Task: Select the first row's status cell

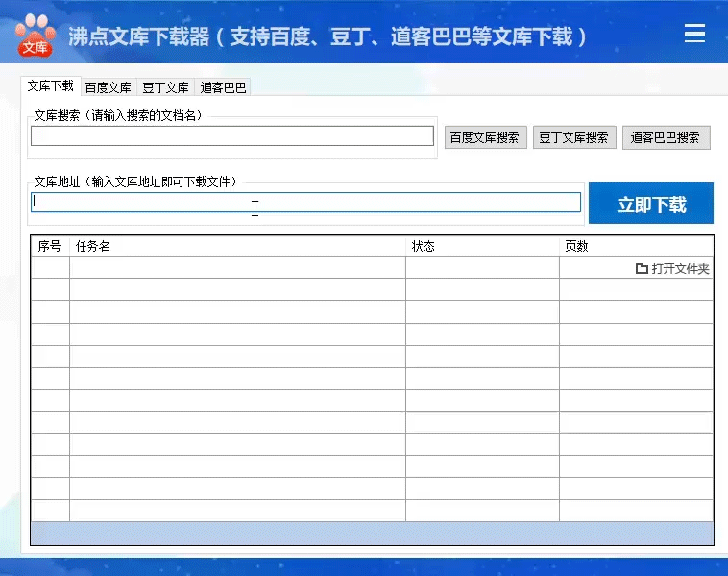Action: click(482, 268)
